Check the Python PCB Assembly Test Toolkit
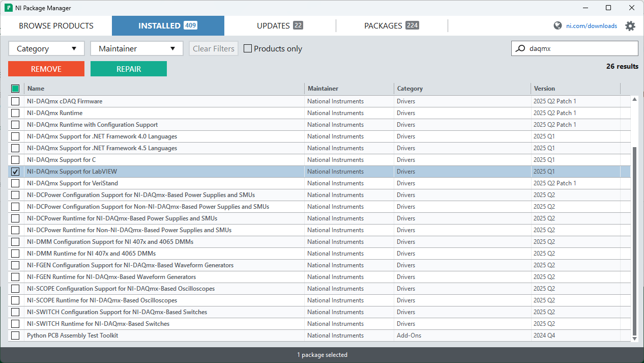The image size is (644, 363). 15,335
